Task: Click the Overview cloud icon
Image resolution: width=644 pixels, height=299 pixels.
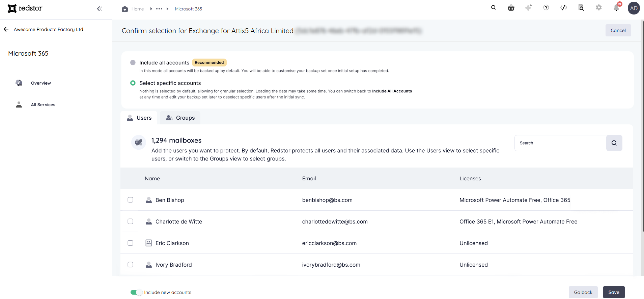Action: tap(19, 83)
